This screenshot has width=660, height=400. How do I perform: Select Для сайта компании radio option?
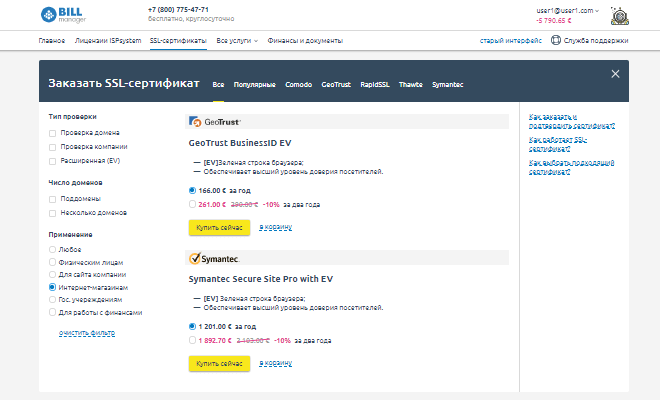pos(52,275)
